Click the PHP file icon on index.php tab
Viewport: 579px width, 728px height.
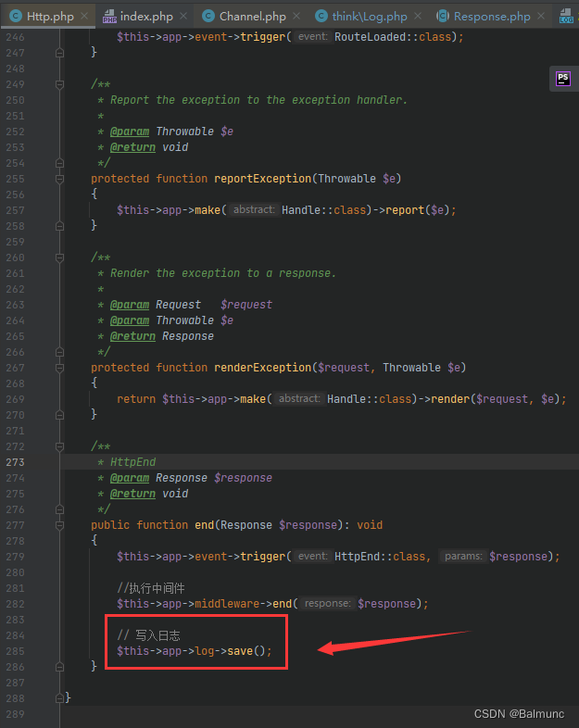pyautogui.click(x=109, y=17)
